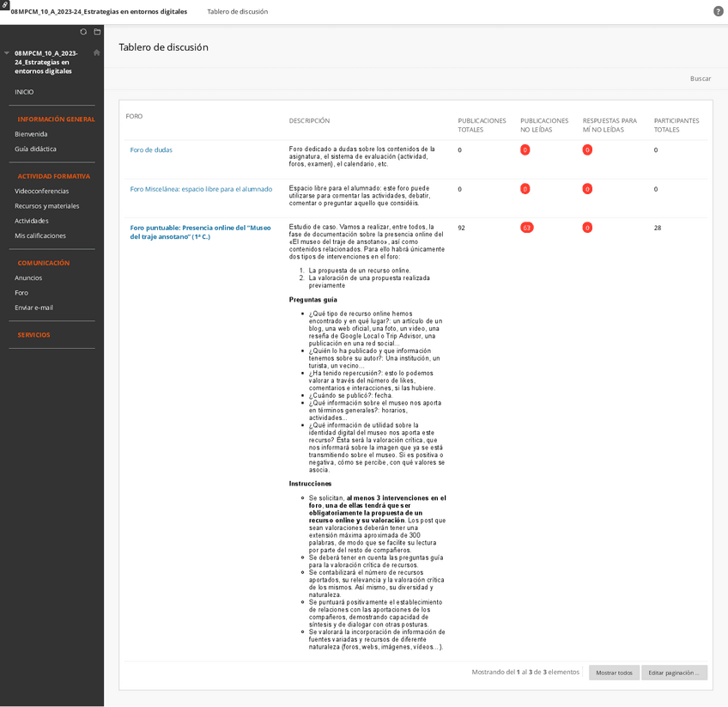Click the FORO column header
The image size is (728, 707).
[134, 116]
